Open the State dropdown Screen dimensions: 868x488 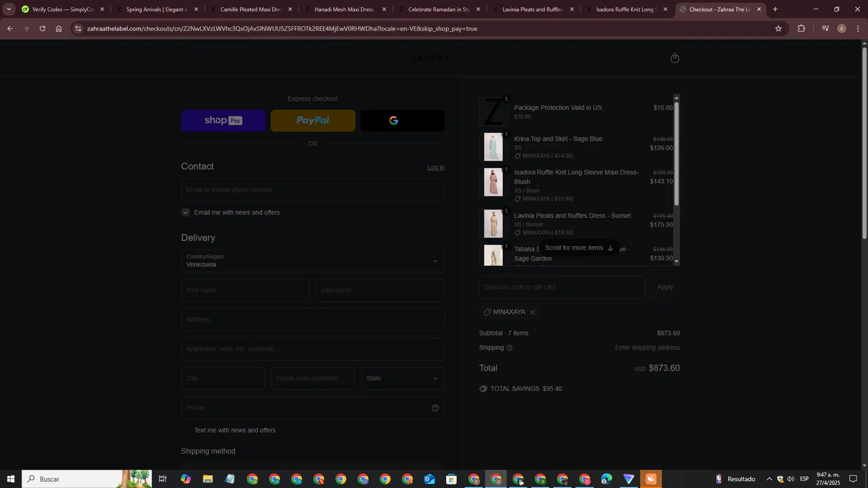point(403,378)
